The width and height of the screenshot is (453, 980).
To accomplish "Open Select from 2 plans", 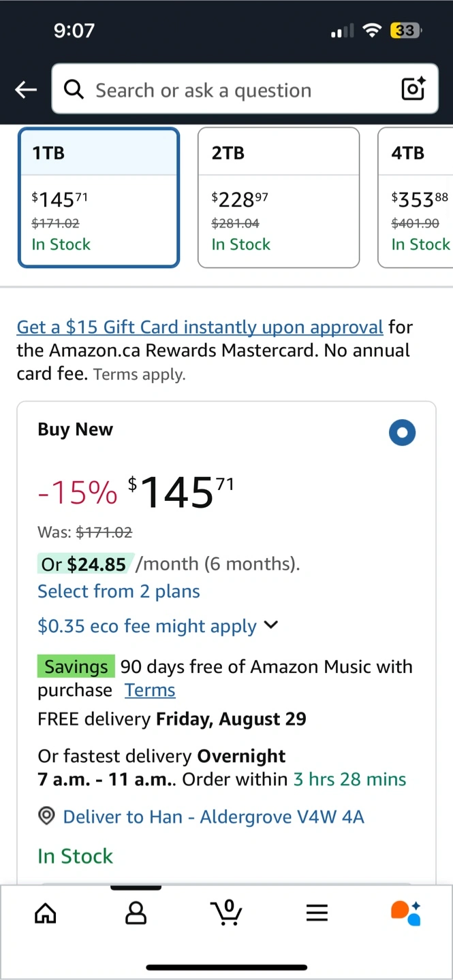I will coord(119,591).
